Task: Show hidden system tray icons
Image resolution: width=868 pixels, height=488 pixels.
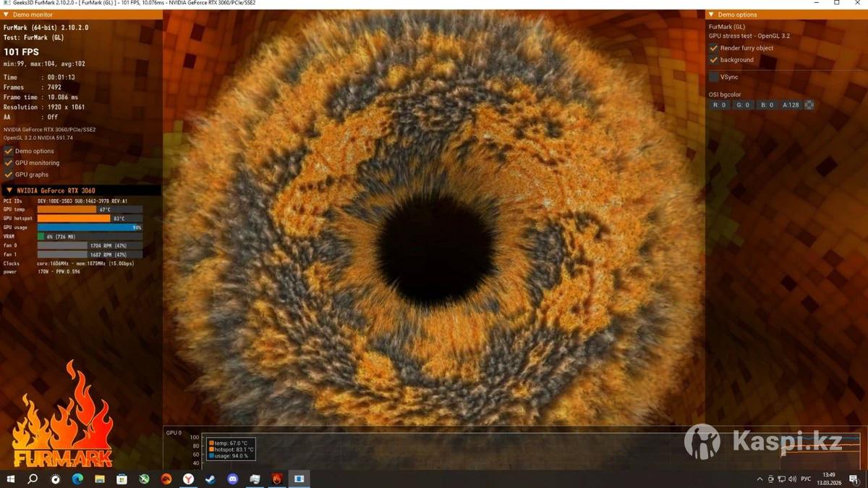Action: tap(759, 479)
